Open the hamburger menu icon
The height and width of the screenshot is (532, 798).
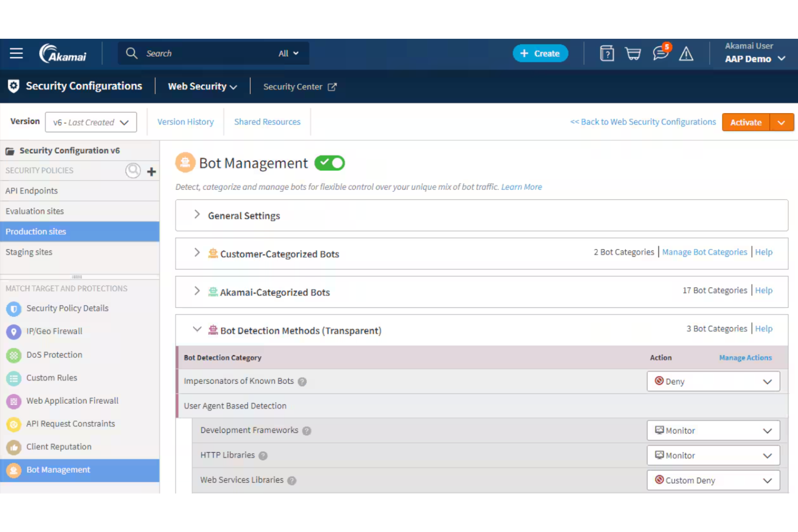point(16,53)
